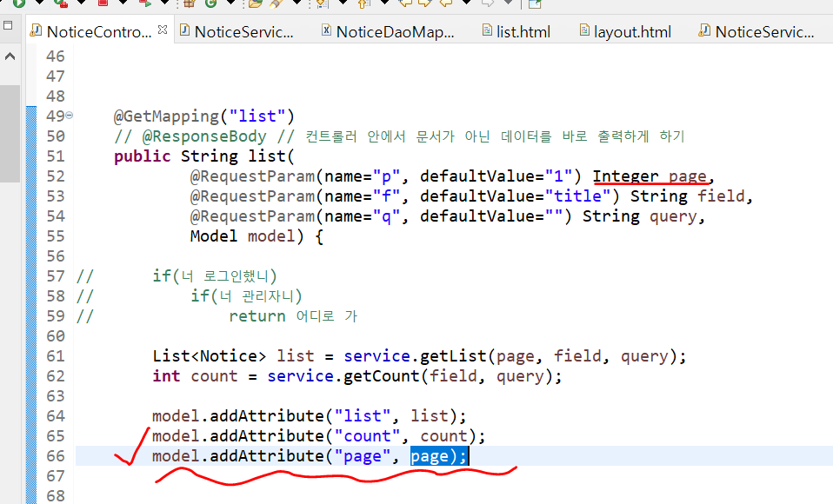Click line number 68 in the gutter
This screenshot has width=833, height=504.
(x=56, y=496)
